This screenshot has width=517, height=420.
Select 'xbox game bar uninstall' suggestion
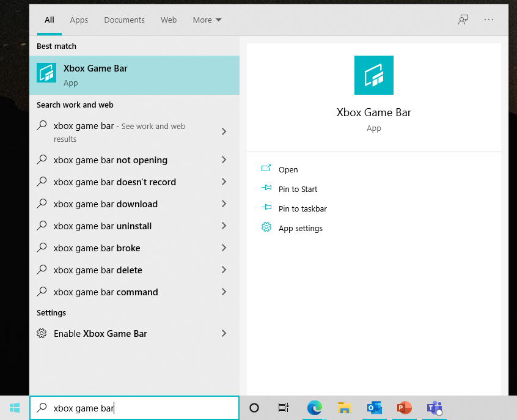click(103, 226)
